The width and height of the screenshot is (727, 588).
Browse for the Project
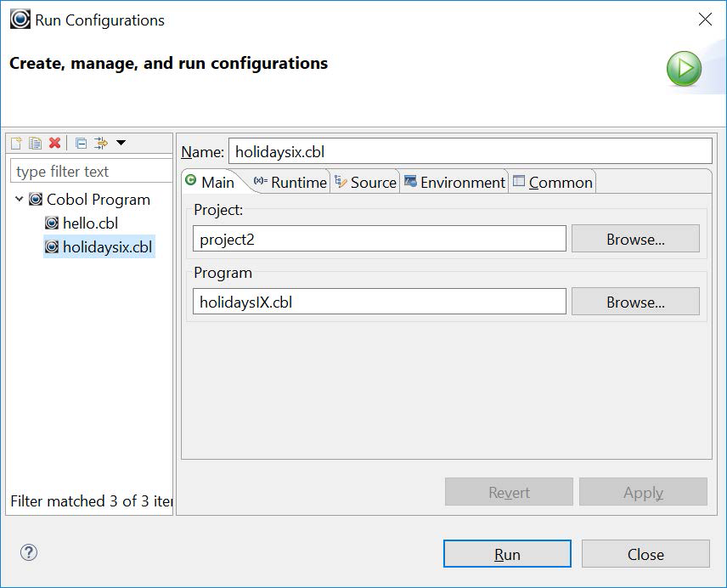(x=634, y=239)
